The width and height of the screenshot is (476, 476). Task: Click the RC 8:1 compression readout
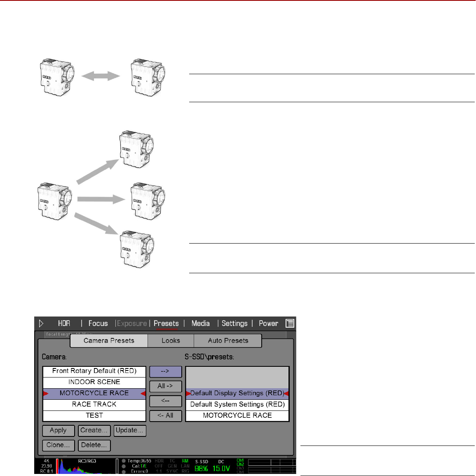(x=47, y=471)
